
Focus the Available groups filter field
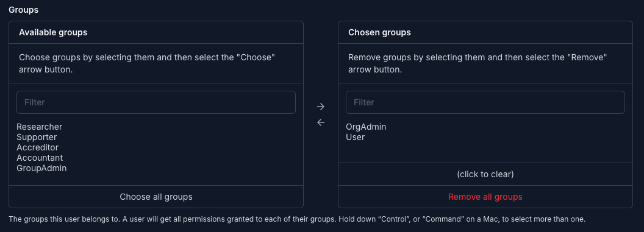coord(156,102)
